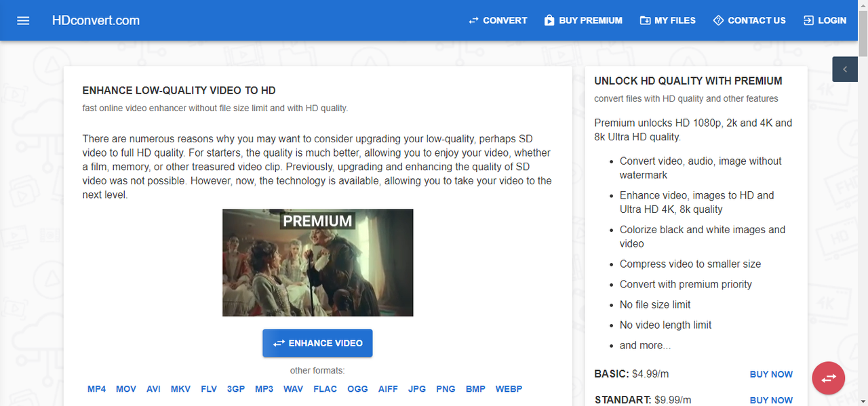Image resolution: width=868 pixels, height=406 pixels.
Task: Select WEBP format link
Action: point(509,389)
